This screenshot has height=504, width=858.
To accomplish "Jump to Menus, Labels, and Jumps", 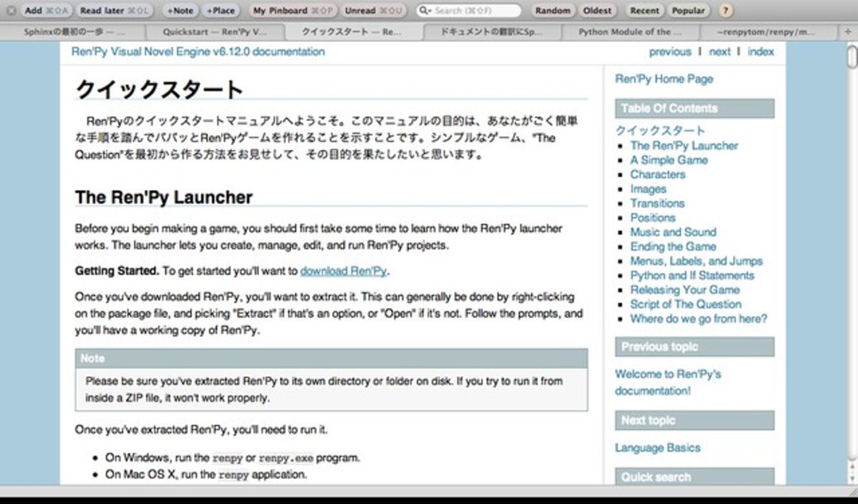I will (696, 261).
